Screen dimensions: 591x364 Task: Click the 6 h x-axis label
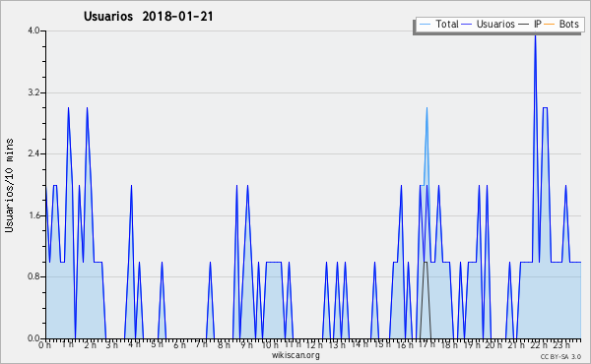tap(179, 344)
